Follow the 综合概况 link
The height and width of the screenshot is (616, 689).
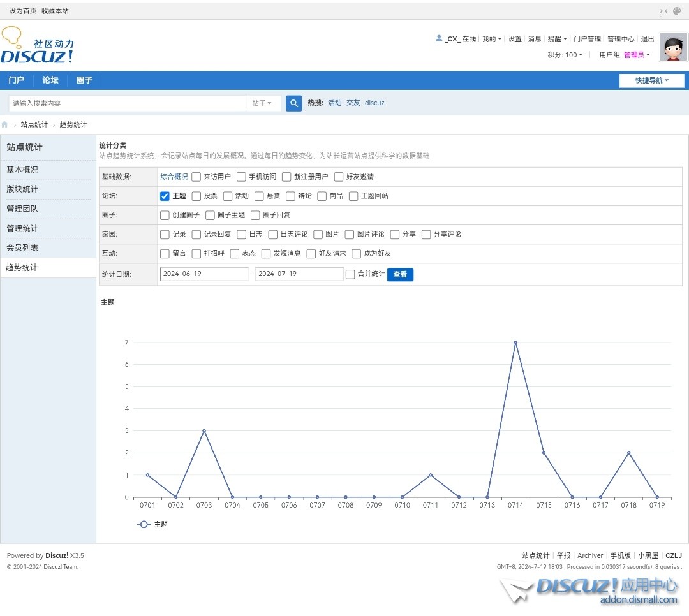coord(174,177)
